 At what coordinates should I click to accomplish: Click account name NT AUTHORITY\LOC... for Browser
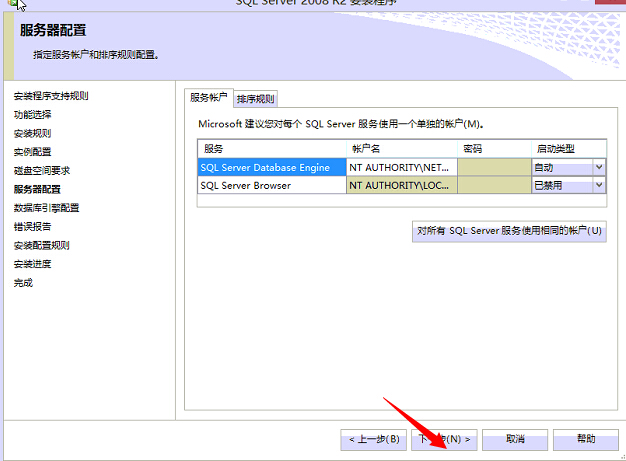402,186
